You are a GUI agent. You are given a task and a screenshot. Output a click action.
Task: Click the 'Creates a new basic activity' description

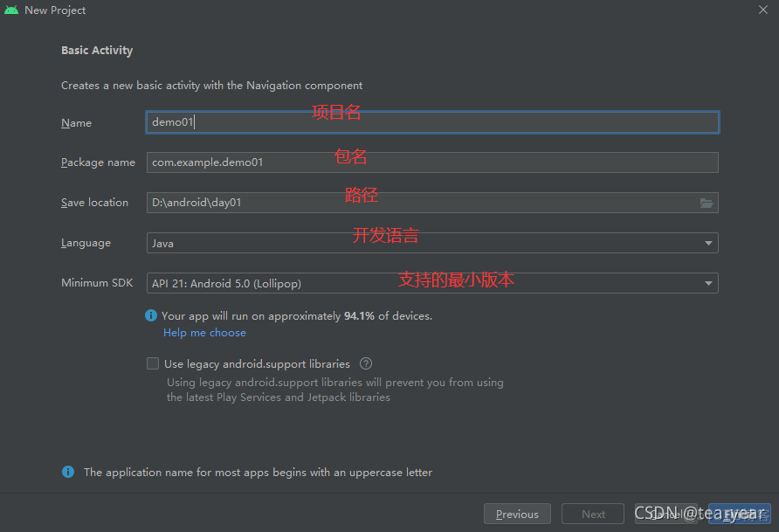coord(211,86)
